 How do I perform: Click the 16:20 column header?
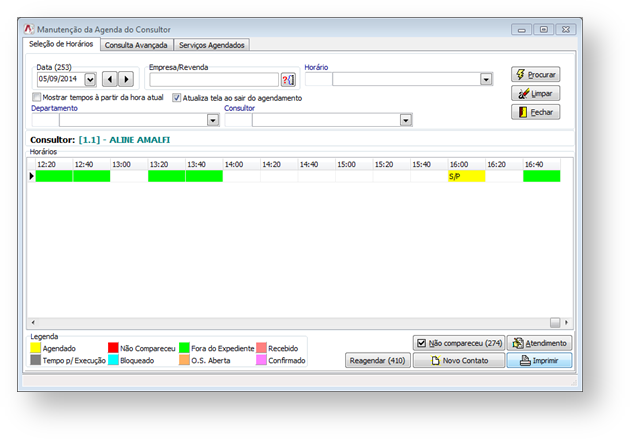(504, 164)
